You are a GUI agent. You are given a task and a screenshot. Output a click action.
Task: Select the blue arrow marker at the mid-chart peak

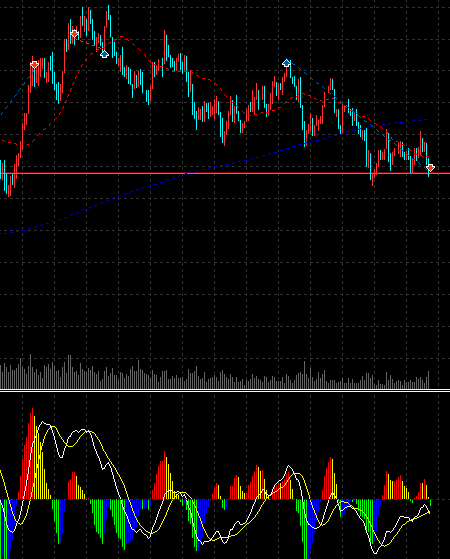pos(286,63)
